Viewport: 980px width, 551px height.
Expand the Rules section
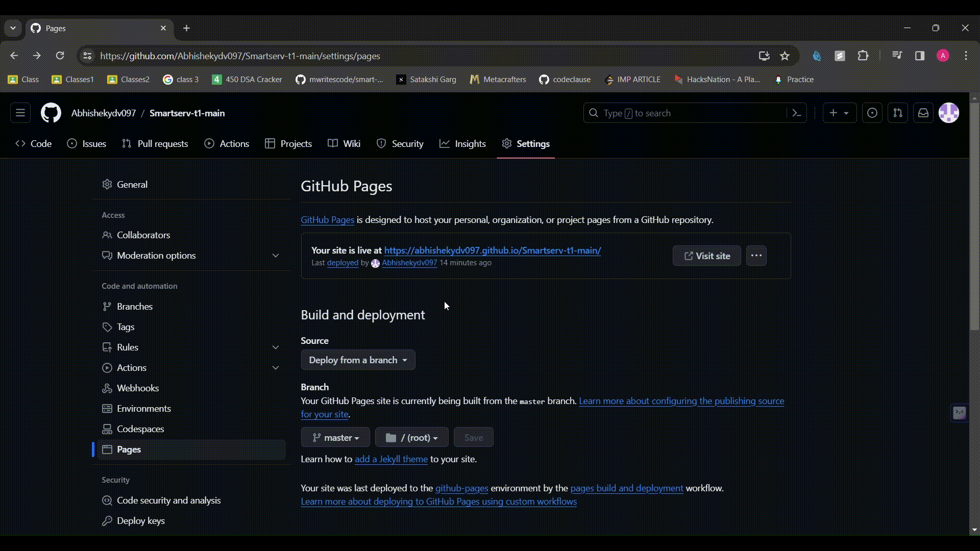(275, 347)
